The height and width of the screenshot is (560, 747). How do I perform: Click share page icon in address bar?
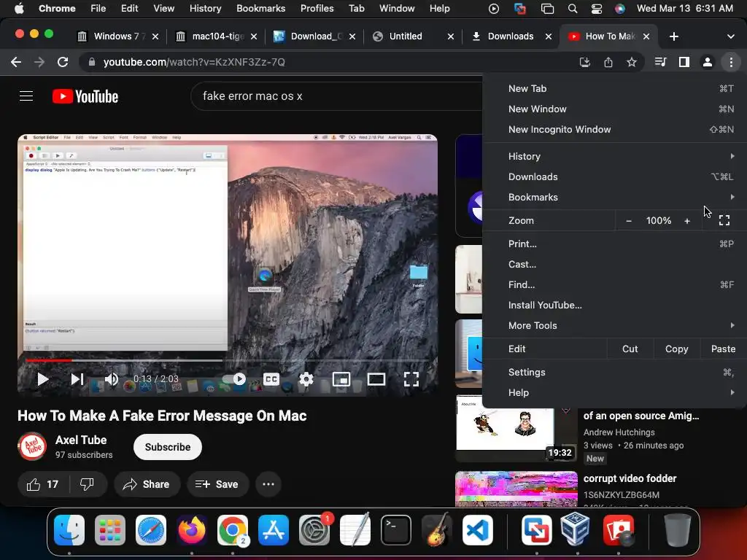coord(608,62)
